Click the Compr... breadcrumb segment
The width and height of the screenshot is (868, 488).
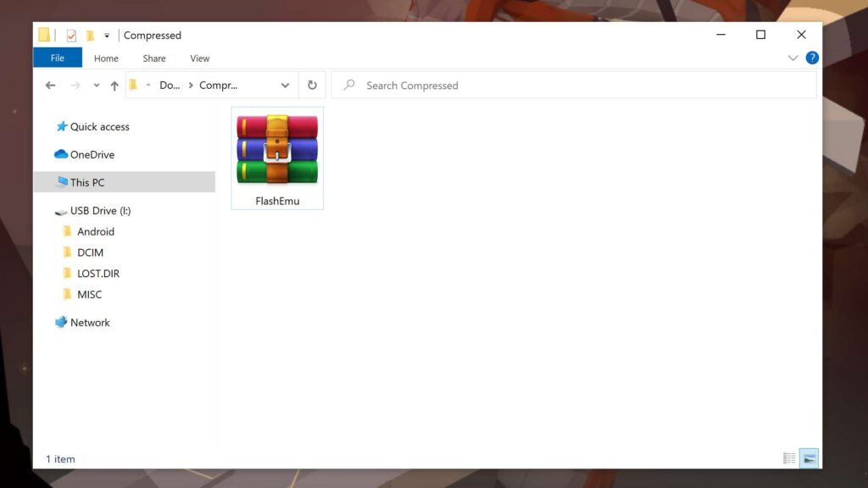(218, 86)
